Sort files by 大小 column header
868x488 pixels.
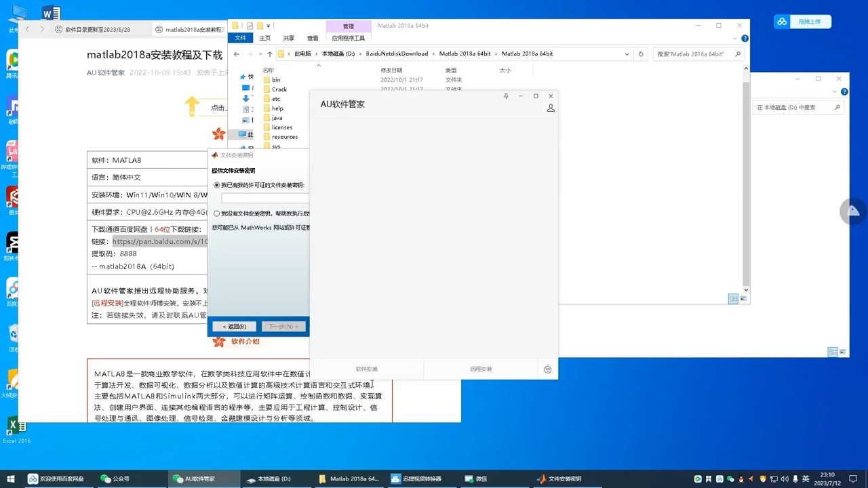pos(505,70)
